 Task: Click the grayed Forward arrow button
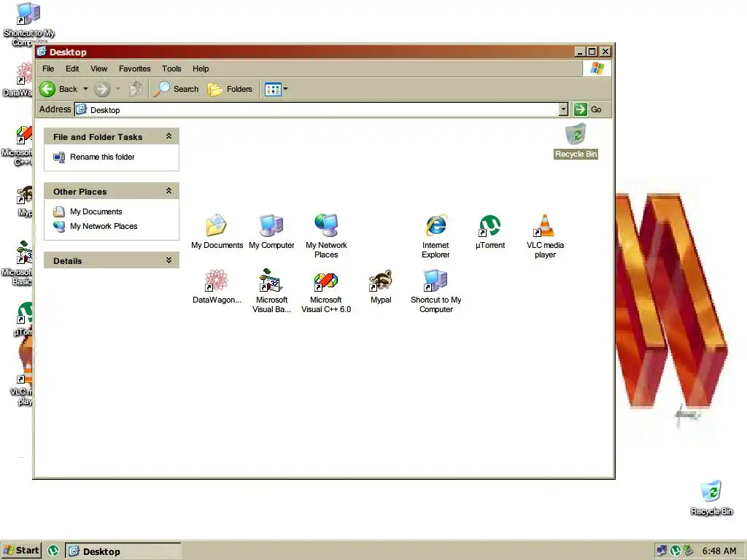[102, 89]
